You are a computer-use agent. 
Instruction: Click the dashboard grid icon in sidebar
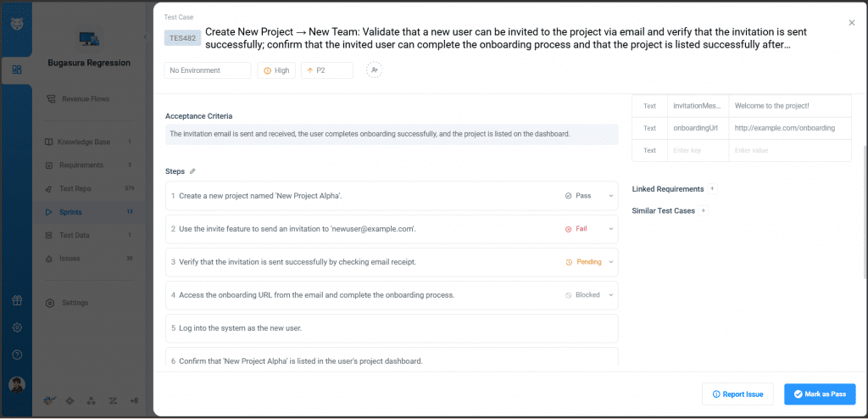coord(17,70)
